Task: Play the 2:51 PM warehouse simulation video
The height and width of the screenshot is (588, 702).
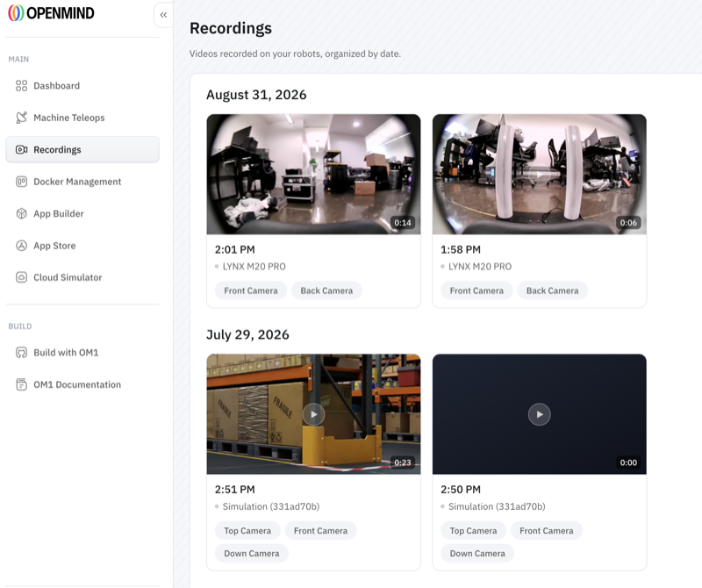Action: (x=313, y=414)
